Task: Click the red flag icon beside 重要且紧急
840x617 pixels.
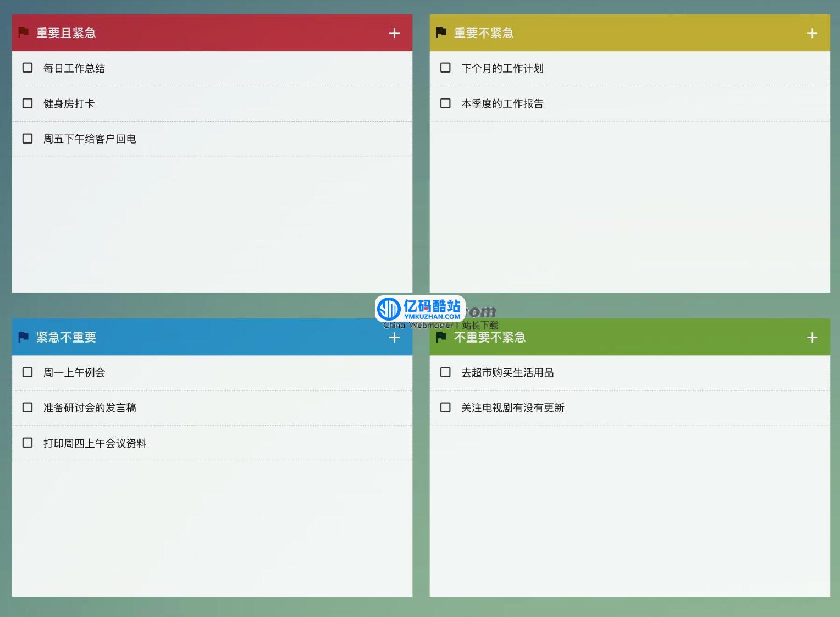Action: [x=24, y=32]
